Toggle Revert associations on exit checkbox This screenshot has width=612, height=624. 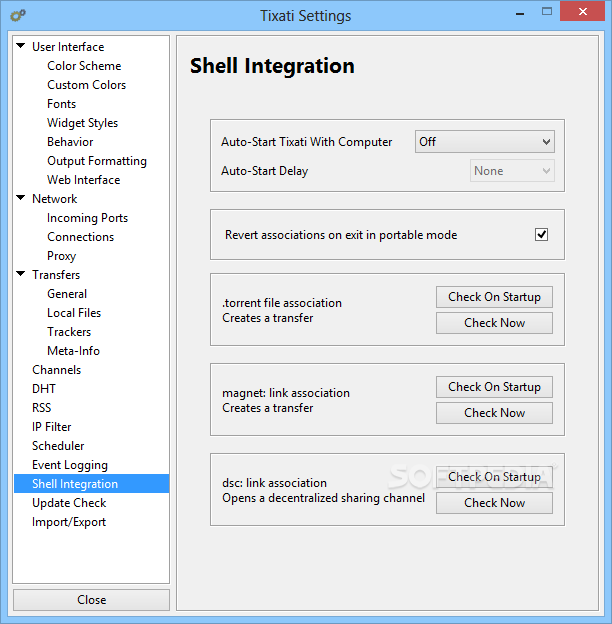coord(541,235)
